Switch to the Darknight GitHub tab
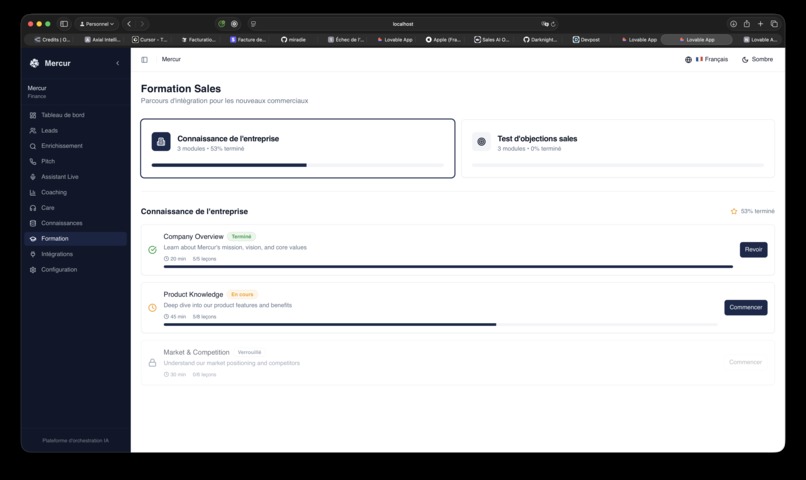Screen dimensions: 806x480 (x=540, y=40)
